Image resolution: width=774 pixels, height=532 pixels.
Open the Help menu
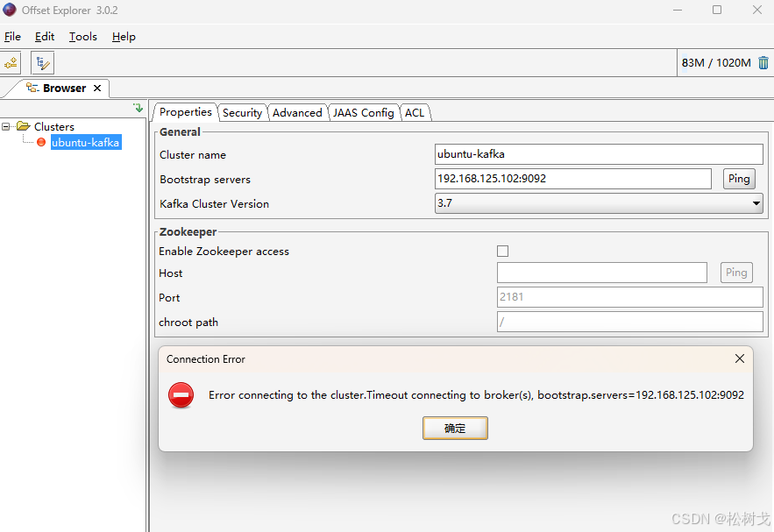(x=124, y=37)
